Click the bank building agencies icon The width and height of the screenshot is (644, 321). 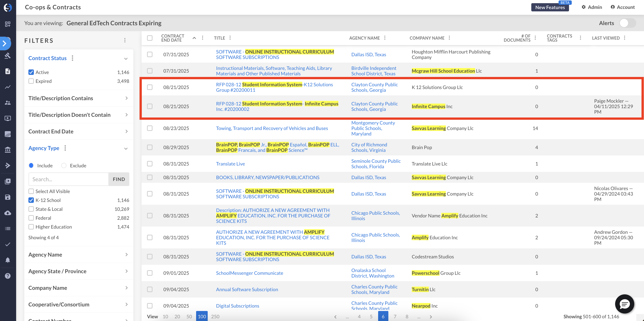(7, 150)
